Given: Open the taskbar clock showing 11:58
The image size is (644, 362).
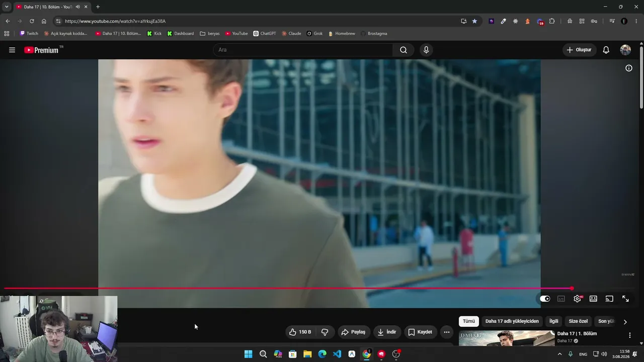Looking at the screenshot, I should point(621,354).
